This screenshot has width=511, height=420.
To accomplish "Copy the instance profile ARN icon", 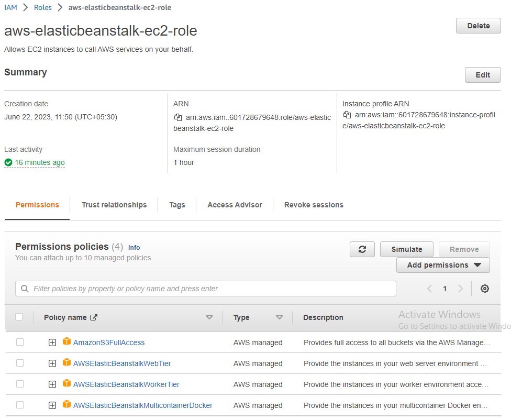I will coord(347,115).
